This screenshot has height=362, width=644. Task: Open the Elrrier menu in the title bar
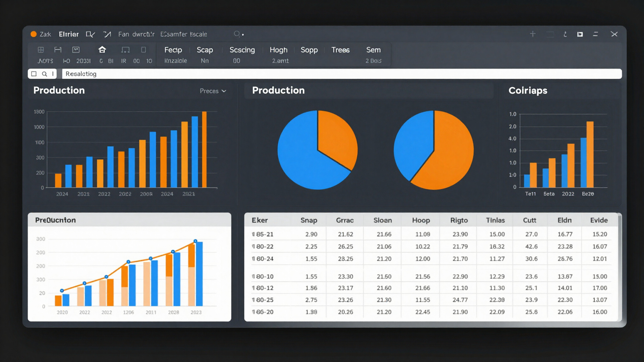tap(69, 34)
